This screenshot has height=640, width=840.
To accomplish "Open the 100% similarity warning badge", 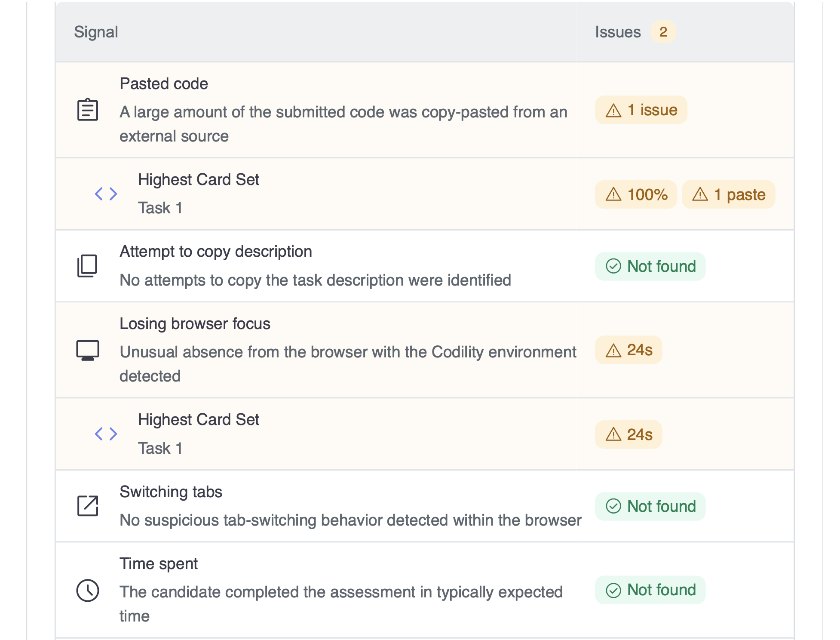I will point(636,194).
